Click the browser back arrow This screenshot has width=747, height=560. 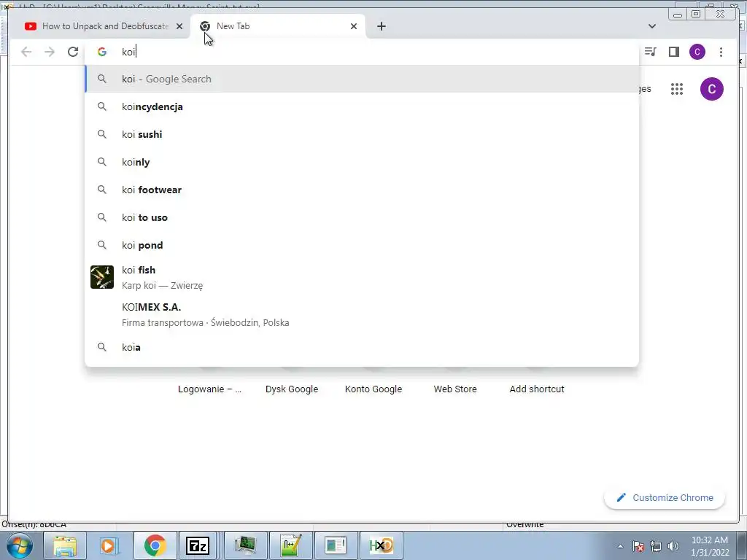pos(26,52)
